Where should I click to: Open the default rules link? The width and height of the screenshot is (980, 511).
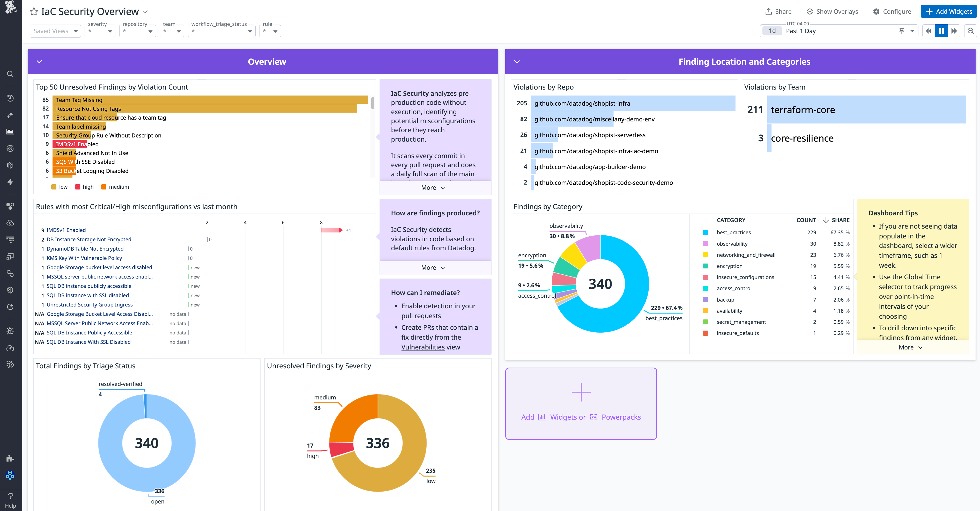point(410,248)
